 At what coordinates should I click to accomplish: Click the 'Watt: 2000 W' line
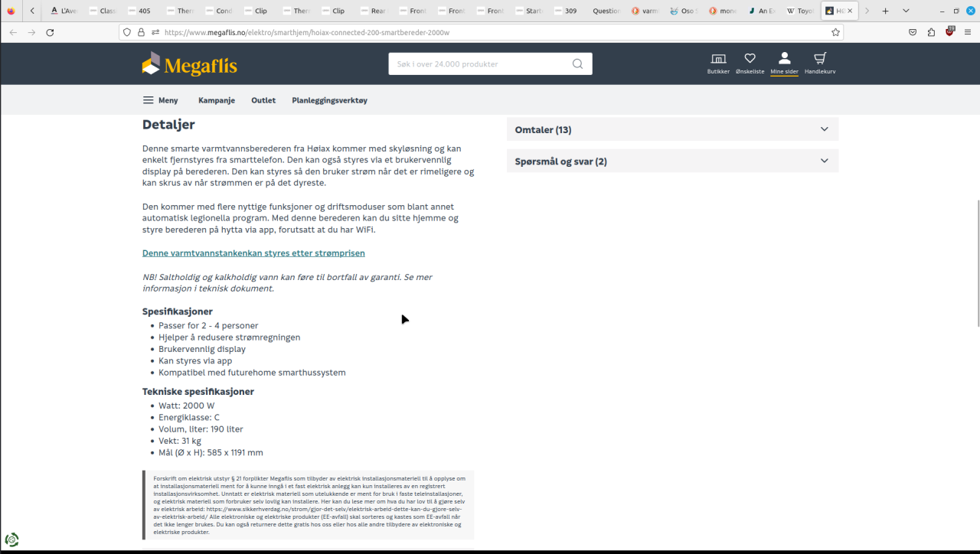(x=186, y=406)
